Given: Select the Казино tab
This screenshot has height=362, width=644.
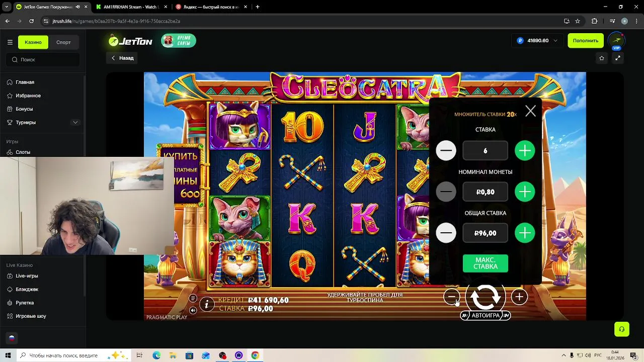Looking at the screenshot, I should click(33, 42).
